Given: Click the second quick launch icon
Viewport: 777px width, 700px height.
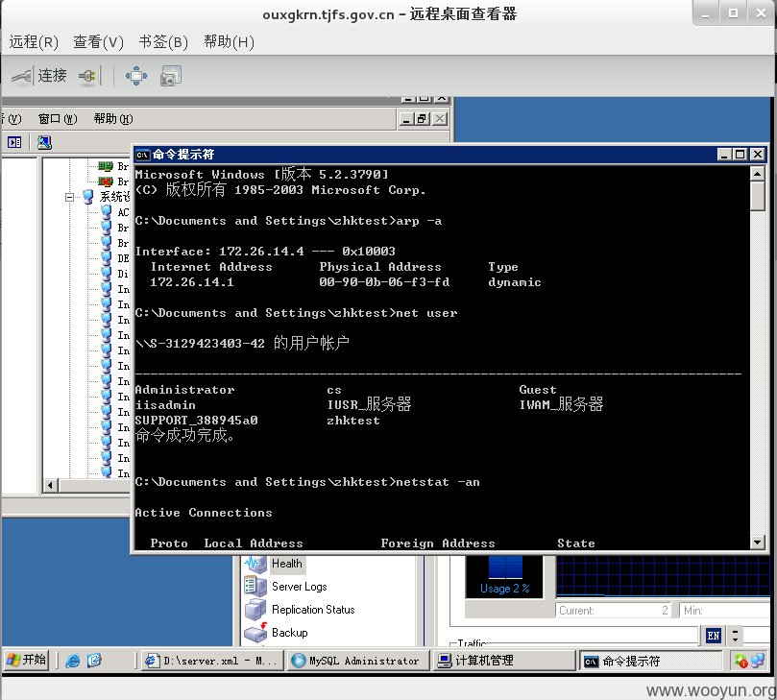Looking at the screenshot, I should pyautogui.click(x=94, y=661).
